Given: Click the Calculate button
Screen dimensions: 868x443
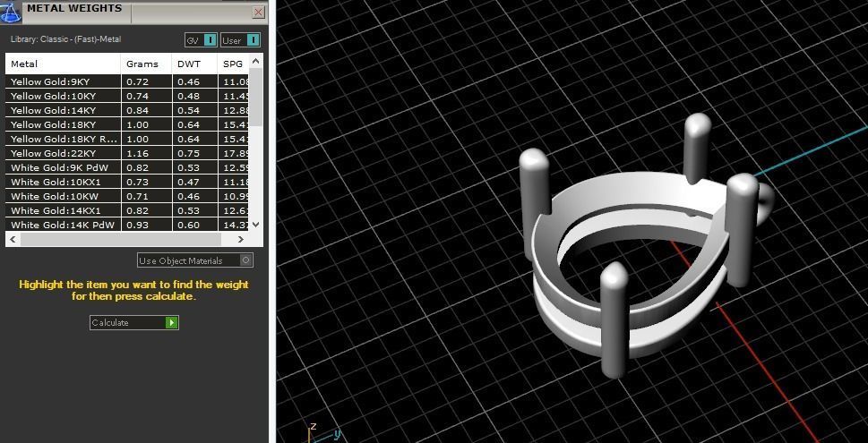Looking at the screenshot, I should 134,322.
